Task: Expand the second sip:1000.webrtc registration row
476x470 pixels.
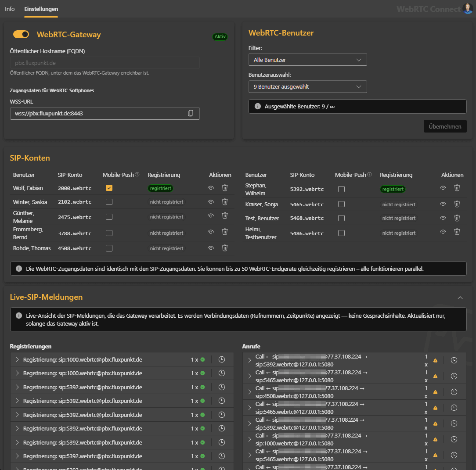Action: pos(17,373)
